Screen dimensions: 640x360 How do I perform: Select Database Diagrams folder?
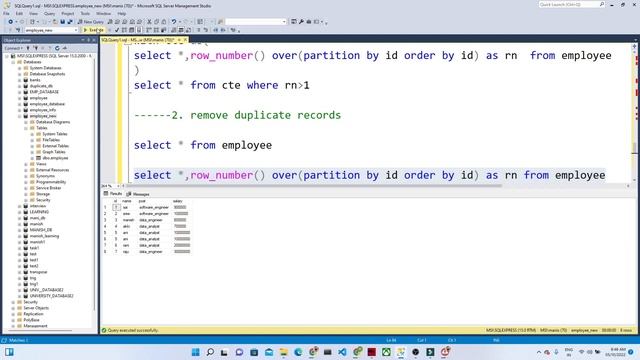coord(53,122)
